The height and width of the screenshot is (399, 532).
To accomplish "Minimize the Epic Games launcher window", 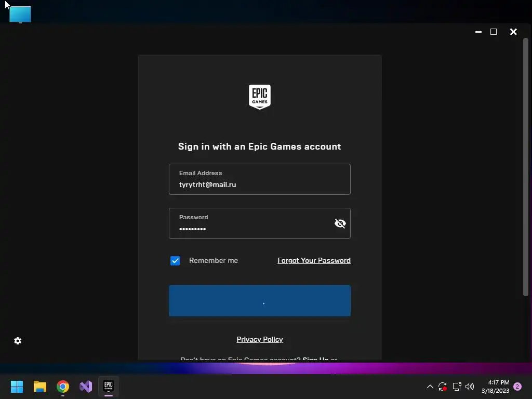I will point(478,32).
